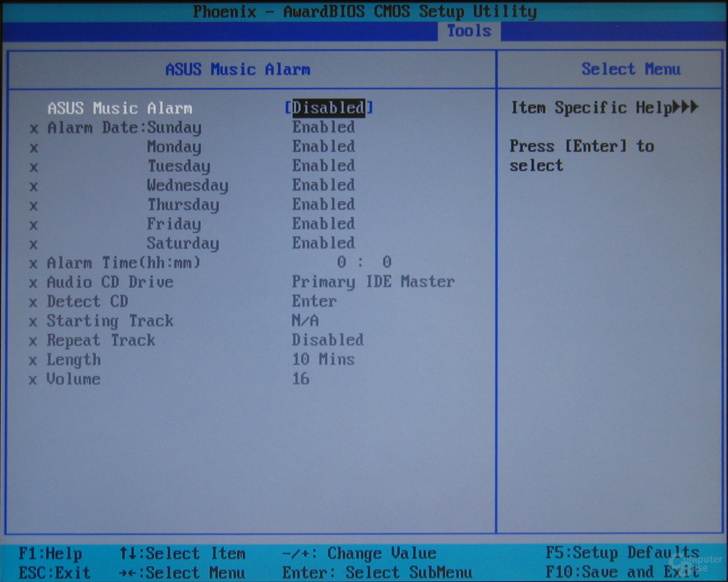Click the F10:Save and Exit hint
This screenshot has width=728, height=582.
(x=622, y=572)
